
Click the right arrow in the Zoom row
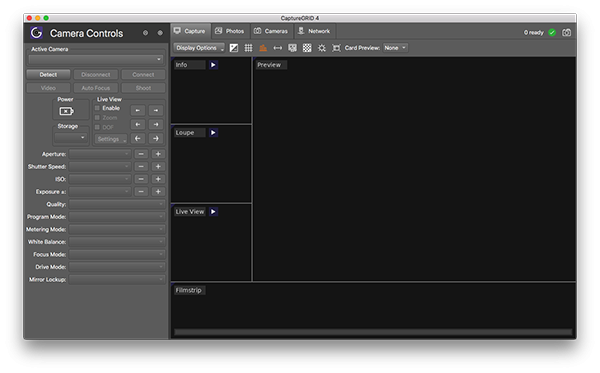(156, 124)
